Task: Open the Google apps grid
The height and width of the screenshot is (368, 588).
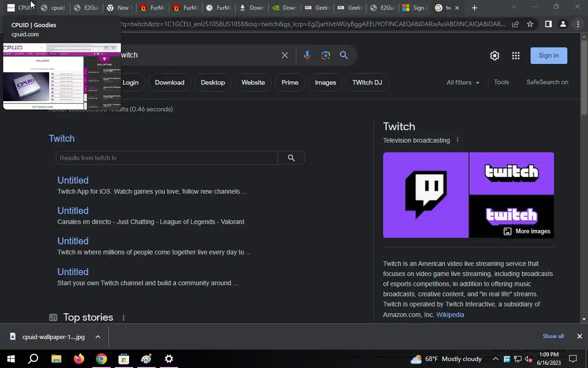Action: 516,56
